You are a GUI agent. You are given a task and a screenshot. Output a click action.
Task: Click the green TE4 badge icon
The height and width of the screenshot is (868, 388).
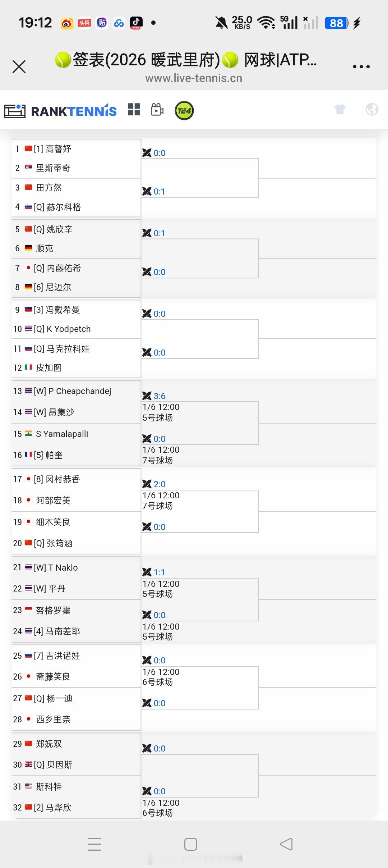click(x=184, y=110)
